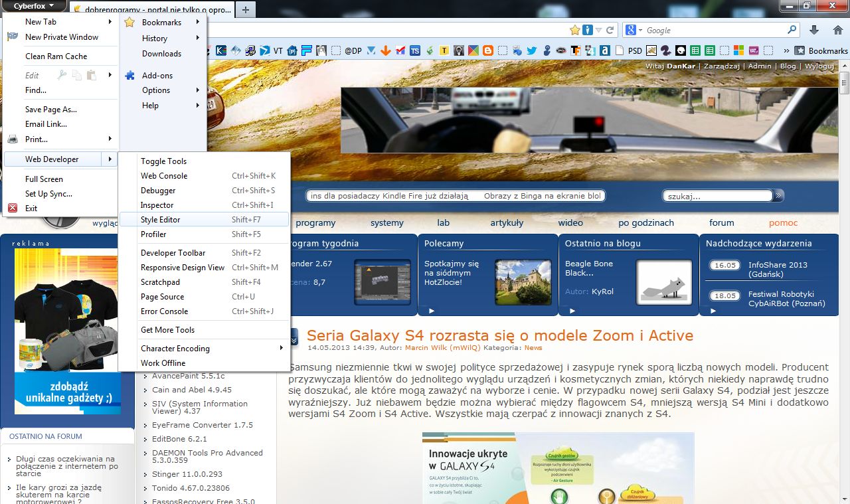
Task: Open the Cain and Abel 4.9.45 download link
Action: pyautogui.click(x=192, y=390)
